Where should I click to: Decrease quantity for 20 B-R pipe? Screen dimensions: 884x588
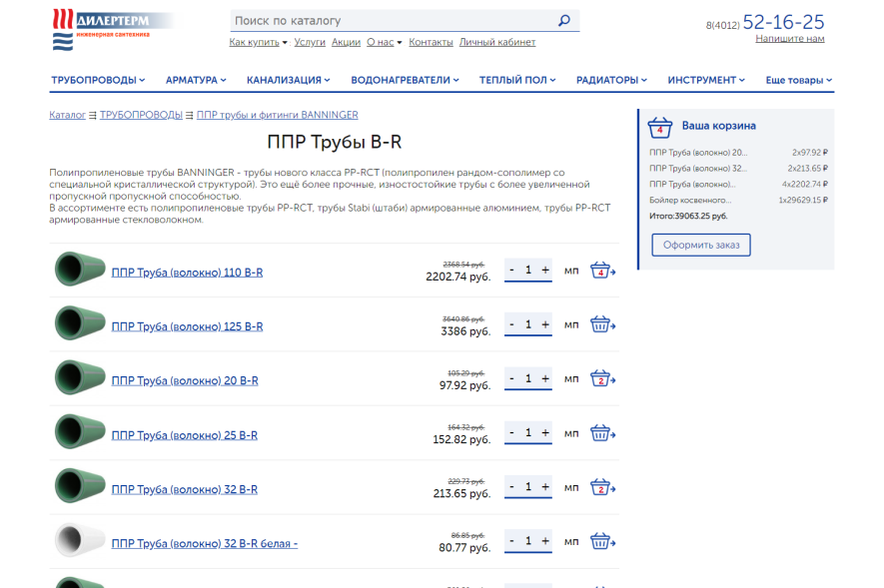[x=511, y=378]
